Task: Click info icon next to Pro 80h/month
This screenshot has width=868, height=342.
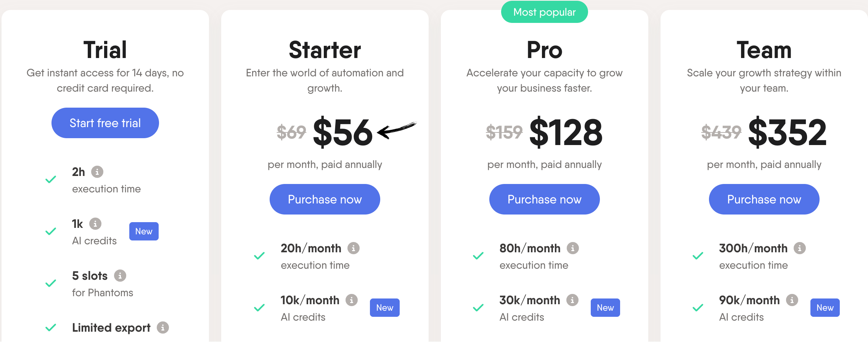Action: click(573, 248)
